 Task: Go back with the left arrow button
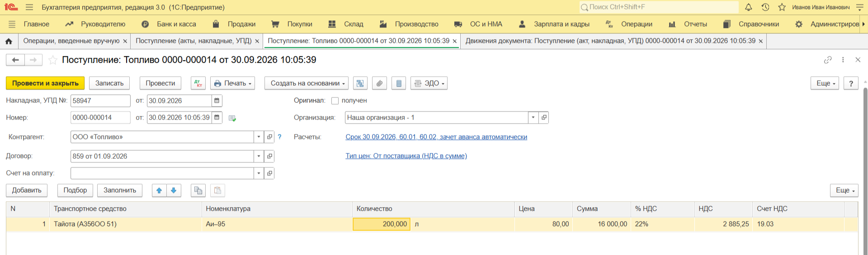click(x=15, y=60)
